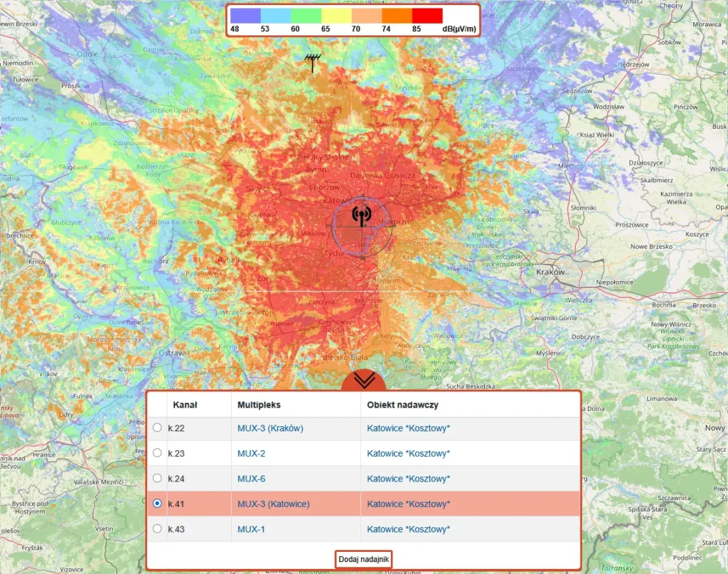The width and height of the screenshot is (728, 574).
Task: Click the receiving antenna icon near Lubliniec
Action: pos(313,63)
